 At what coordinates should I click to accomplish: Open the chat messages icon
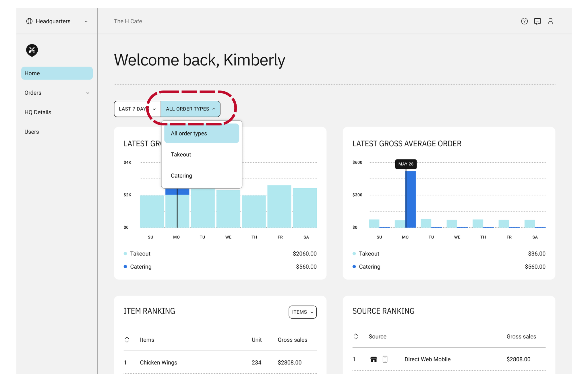pos(537,21)
